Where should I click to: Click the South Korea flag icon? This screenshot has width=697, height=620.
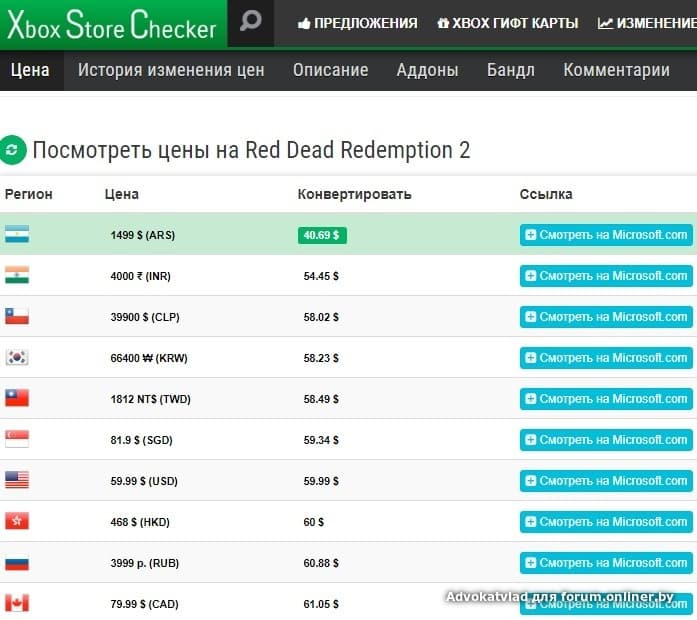(17, 357)
